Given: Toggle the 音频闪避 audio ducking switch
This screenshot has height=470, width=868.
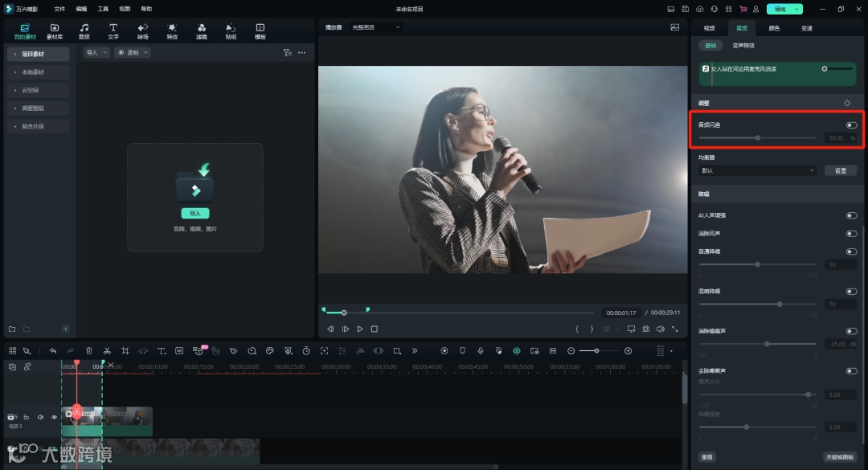Looking at the screenshot, I should [x=851, y=125].
